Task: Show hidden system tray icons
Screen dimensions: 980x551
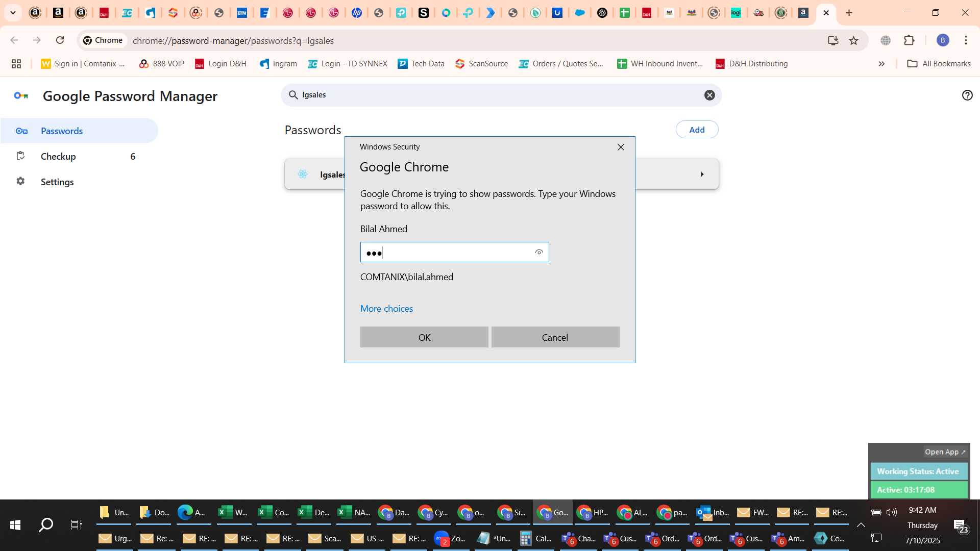Action: point(861,525)
